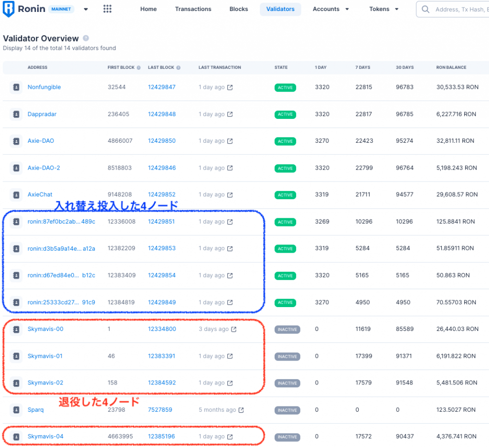This screenshot has width=489, height=448.
Task: Open Axie-DAO's last transaction external link icon
Action: tap(230, 141)
